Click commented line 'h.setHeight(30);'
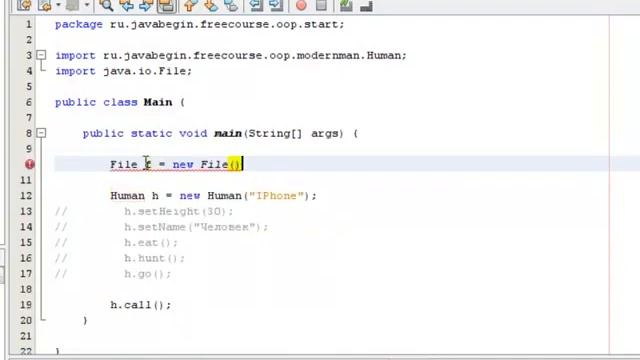 tap(179, 211)
